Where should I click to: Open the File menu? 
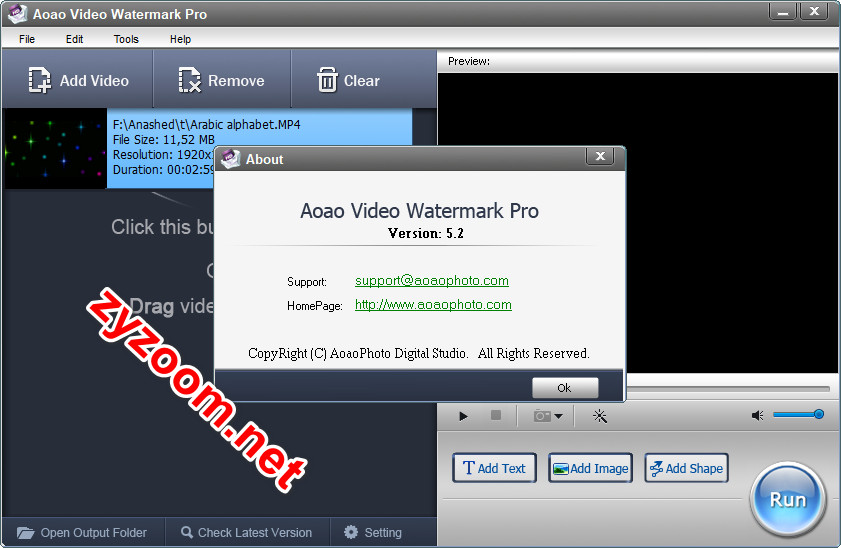point(27,39)
